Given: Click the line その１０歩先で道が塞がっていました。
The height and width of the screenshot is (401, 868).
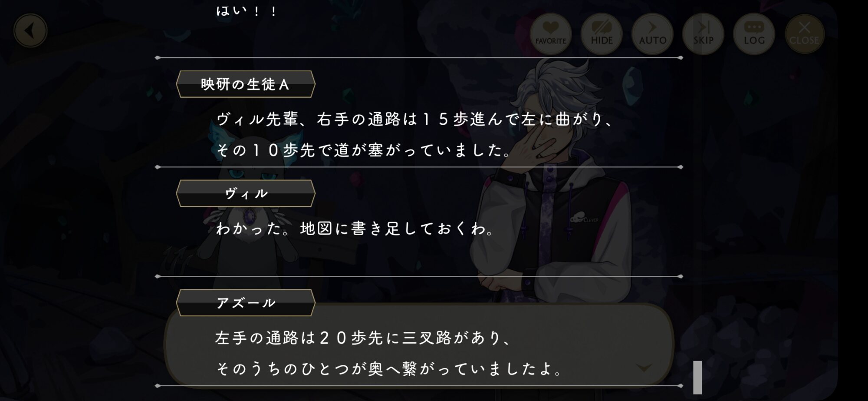Looking at the screenshot, I should [365, 150].
